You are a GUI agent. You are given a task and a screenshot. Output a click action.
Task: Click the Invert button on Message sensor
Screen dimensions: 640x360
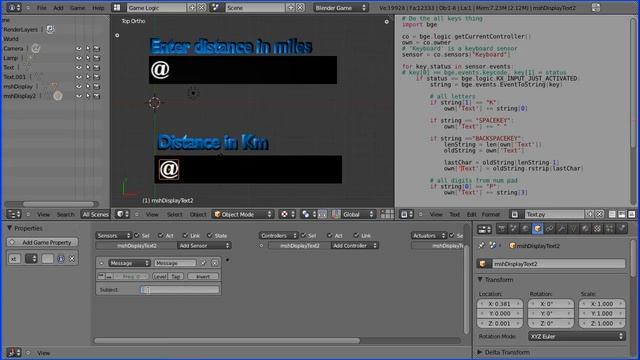click(x=203, y=276)
